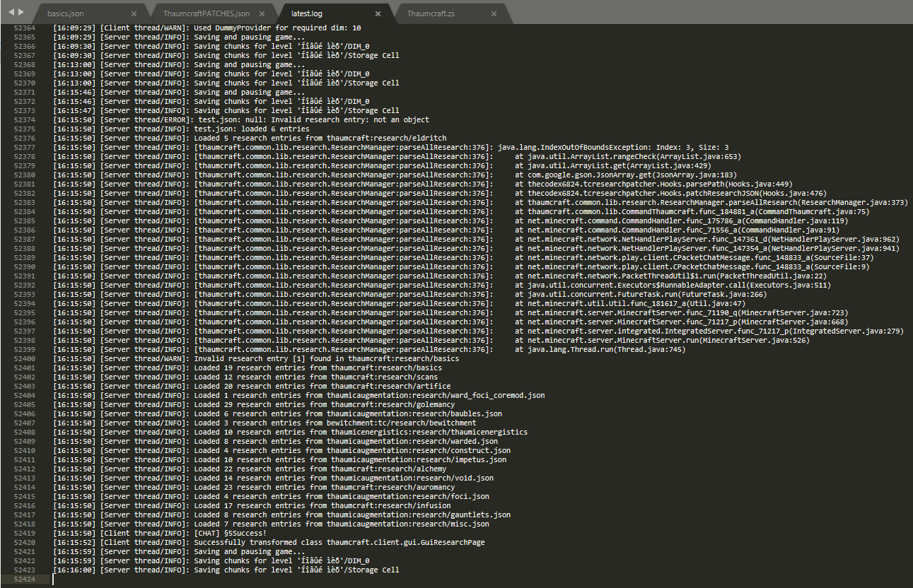
Task: Click the 'Used DummyProvider for required dim: 10' line
Action: pyautogui.click(x=207, y=28)
